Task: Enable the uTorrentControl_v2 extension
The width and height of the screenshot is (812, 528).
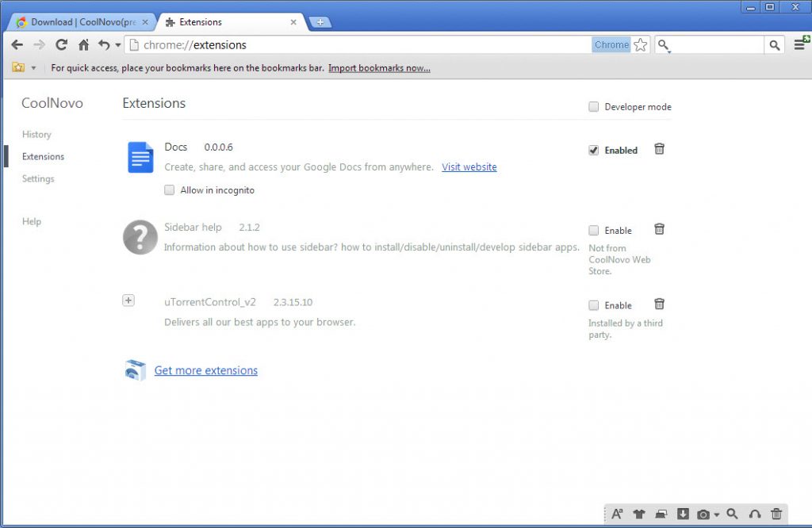Action: click(x=593, y=305)
